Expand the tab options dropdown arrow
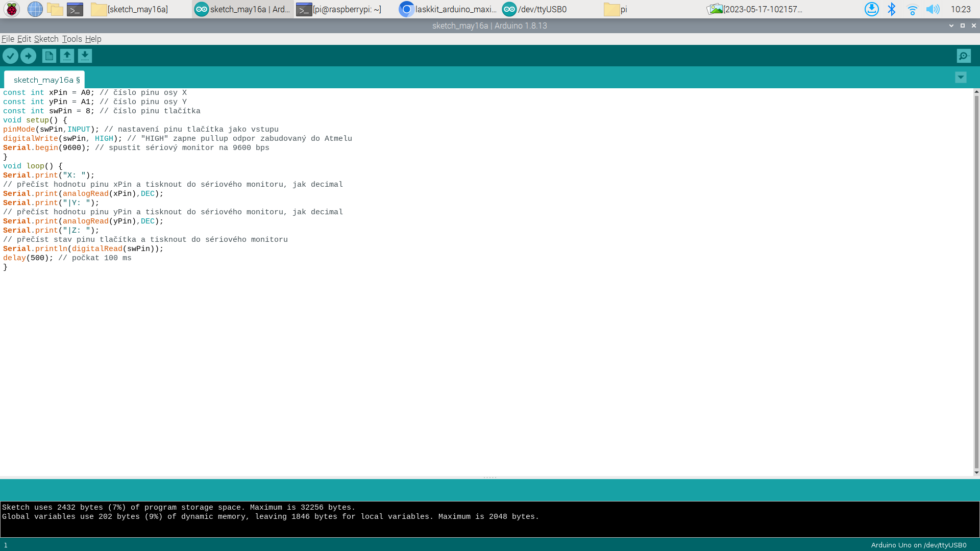Screen dimensions: 980x551 (961, 78)
